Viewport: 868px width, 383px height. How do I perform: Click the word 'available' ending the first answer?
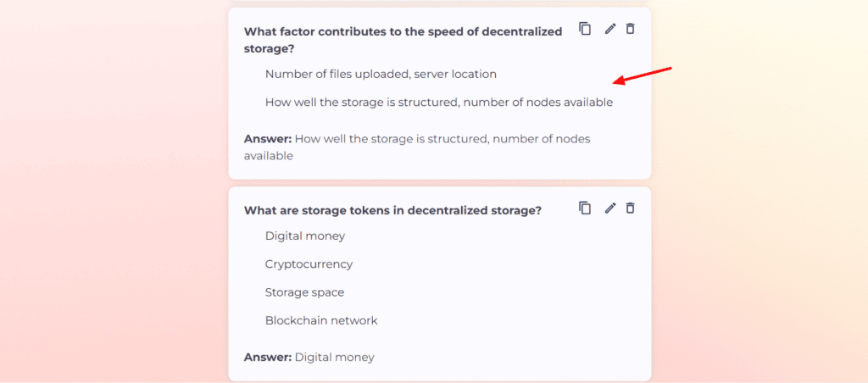(269, 156)
